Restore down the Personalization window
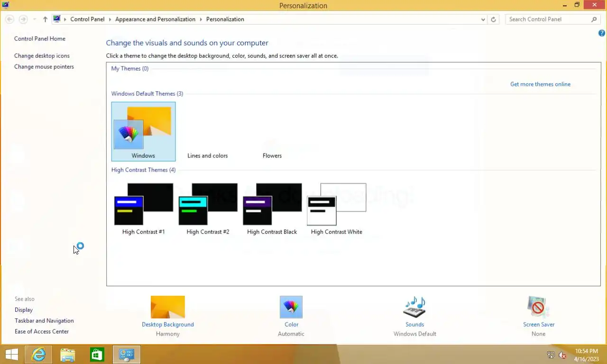607x364 pixels. (577, 5)
